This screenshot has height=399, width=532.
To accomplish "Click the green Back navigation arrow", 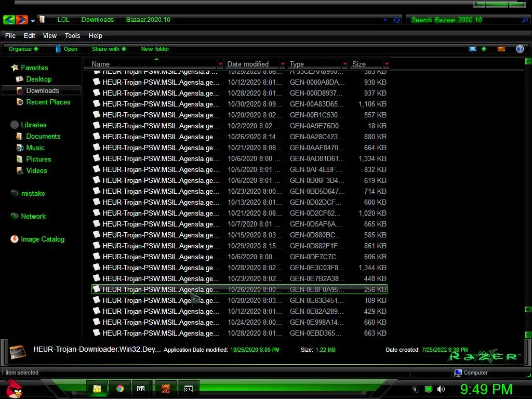I will 9,20.
